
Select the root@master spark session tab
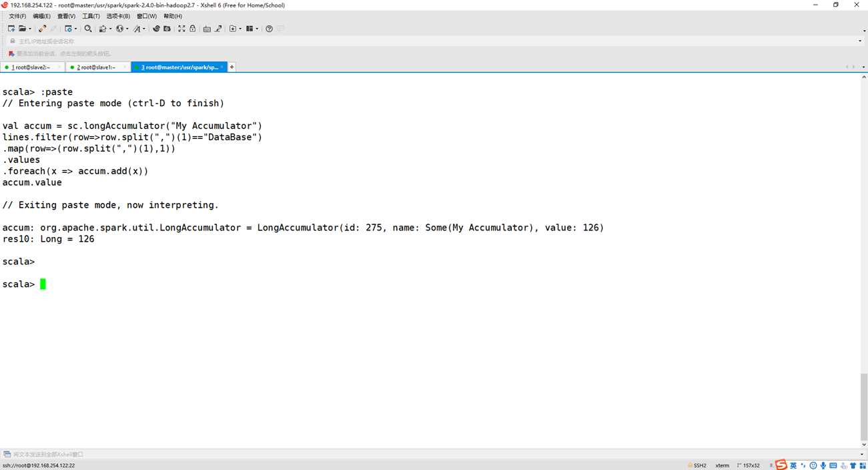pyautogui.click(x=179, y=67)
